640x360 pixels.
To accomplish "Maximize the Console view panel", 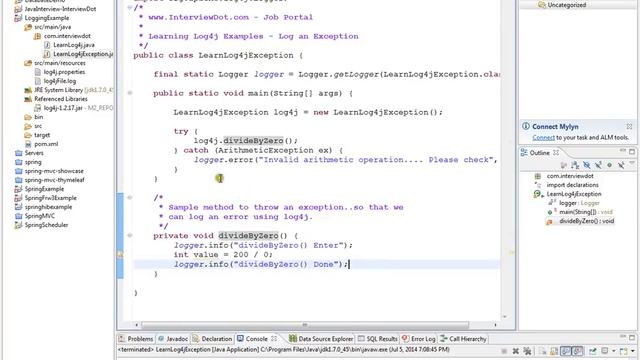I will [x=632, y=338].
